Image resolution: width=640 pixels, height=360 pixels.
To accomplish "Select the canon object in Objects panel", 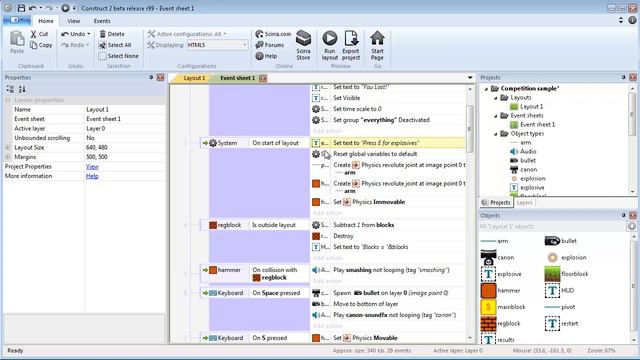I will [x=498, y=258].
